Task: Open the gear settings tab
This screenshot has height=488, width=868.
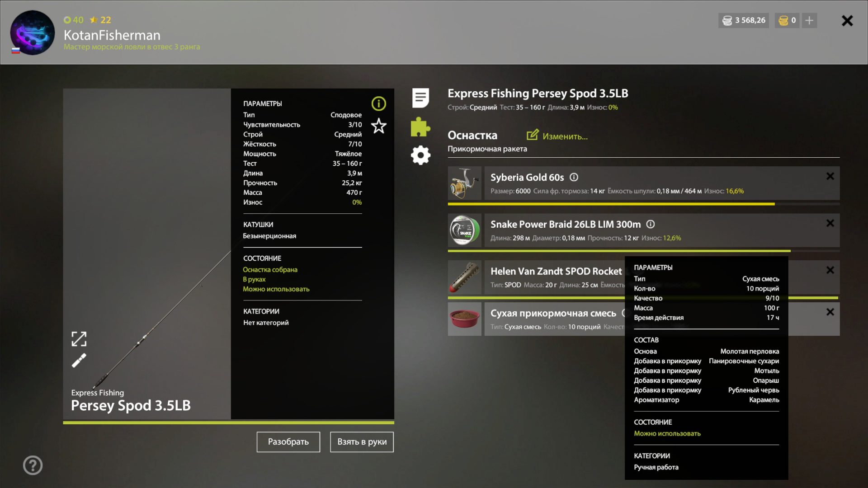Action: [x=420, y=155]
